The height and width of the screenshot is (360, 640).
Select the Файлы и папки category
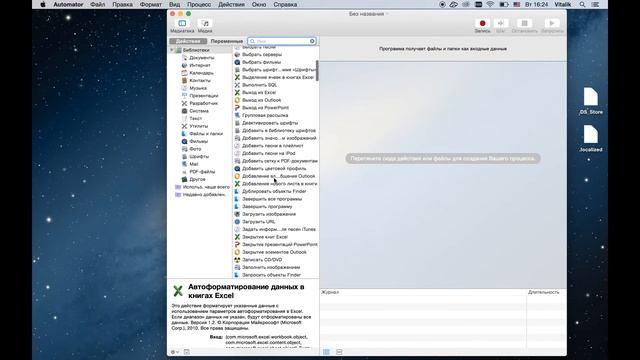206,134
